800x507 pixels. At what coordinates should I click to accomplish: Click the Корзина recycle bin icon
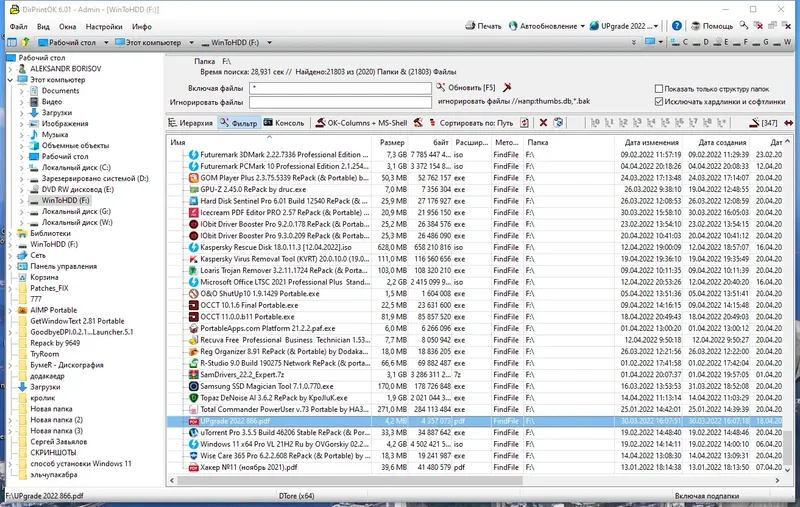tap(22, 277)
